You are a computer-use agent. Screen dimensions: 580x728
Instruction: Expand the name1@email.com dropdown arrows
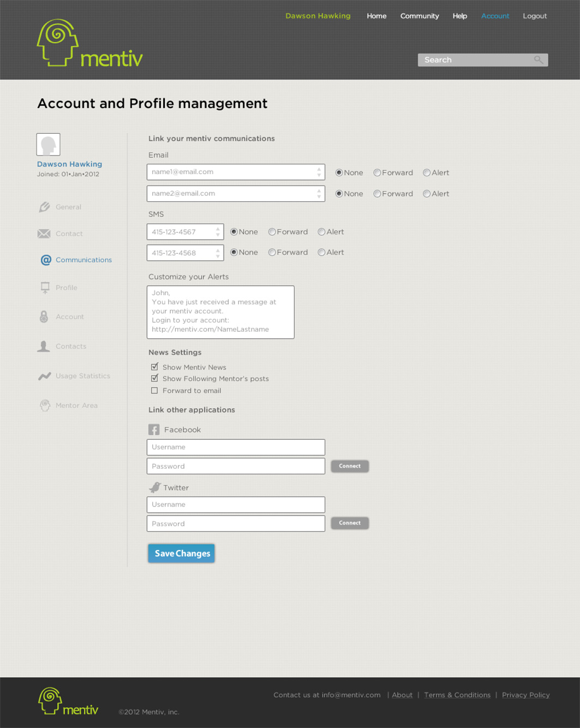point(319,172)
